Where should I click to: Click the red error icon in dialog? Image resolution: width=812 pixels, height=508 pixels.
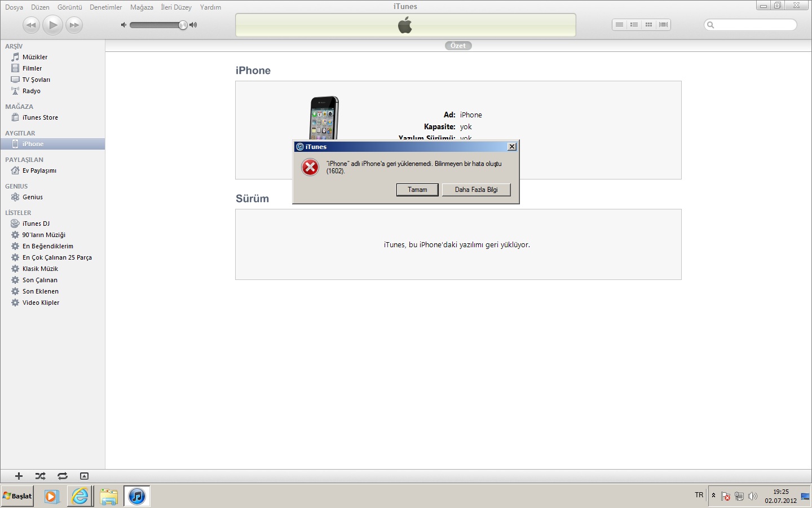coord(310,167)
